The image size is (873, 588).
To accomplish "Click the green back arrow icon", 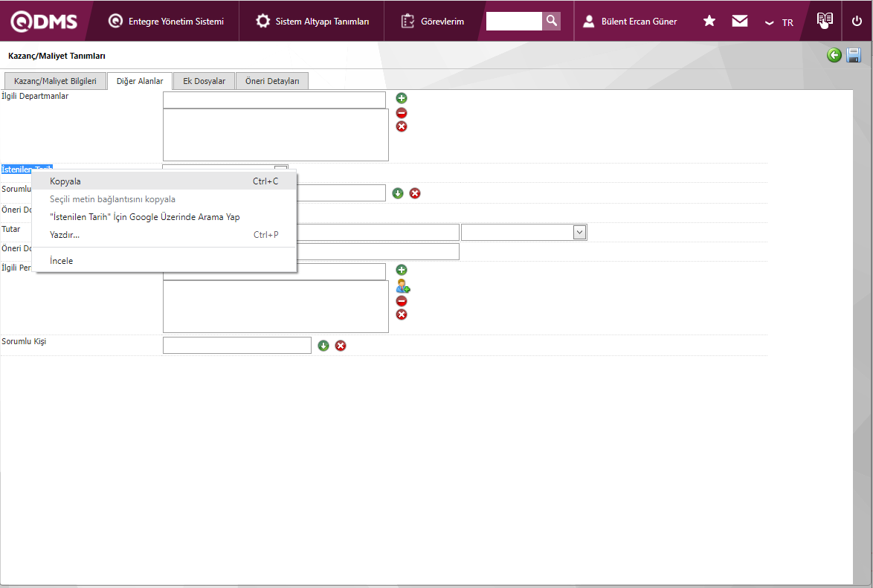I will coord(834,54).
